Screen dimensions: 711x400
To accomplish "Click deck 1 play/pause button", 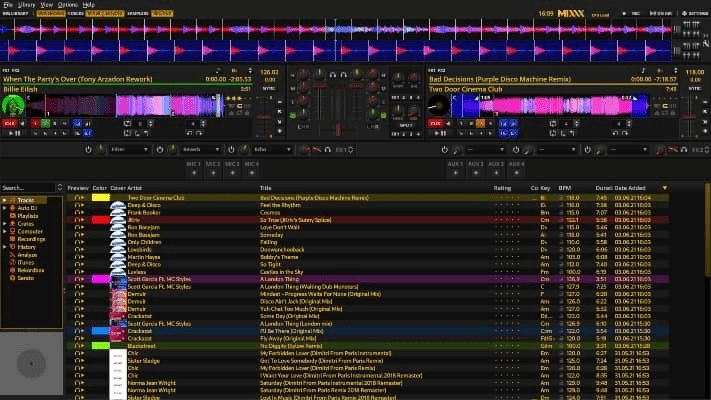I will [14, 133].
